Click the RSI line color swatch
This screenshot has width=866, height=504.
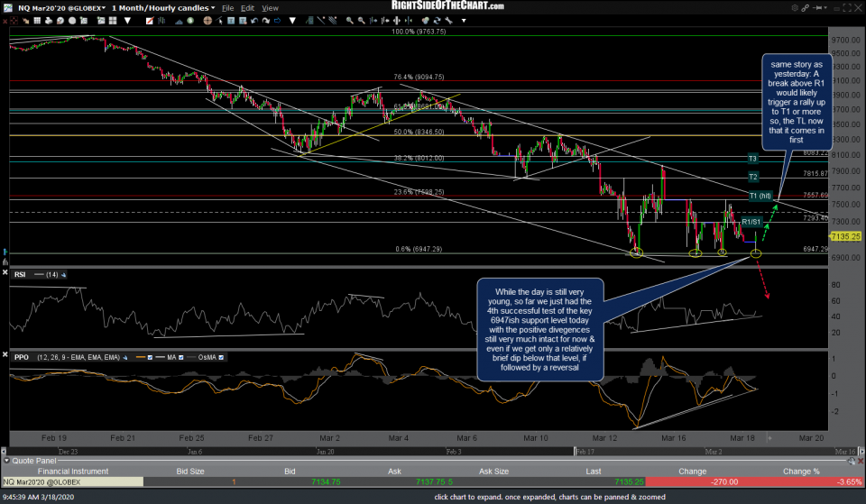[x=39, y=274]
